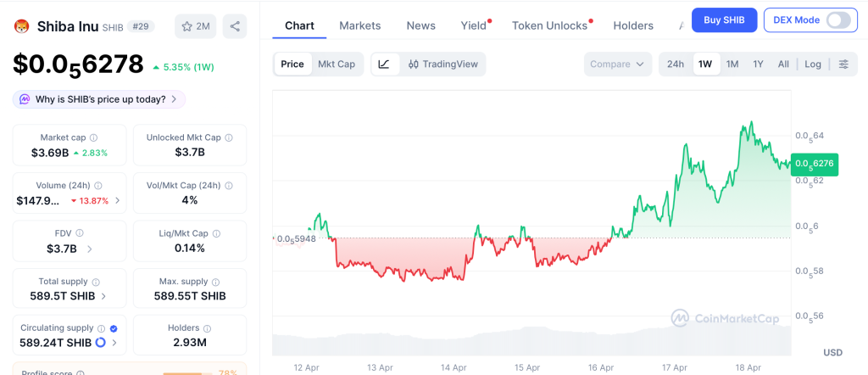This screenshot has height=375, width=868.
Task: Click the share icon next to watchlist
Action: [235, 26]
